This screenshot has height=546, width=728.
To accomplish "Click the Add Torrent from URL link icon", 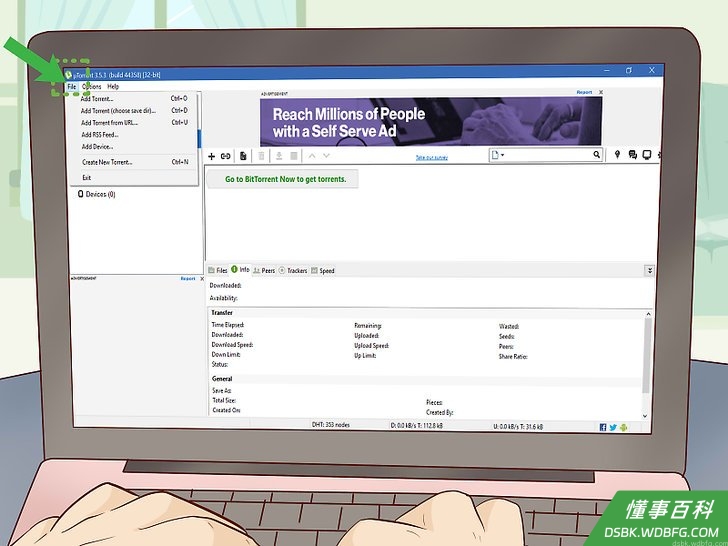I will (x=226, y=156).
